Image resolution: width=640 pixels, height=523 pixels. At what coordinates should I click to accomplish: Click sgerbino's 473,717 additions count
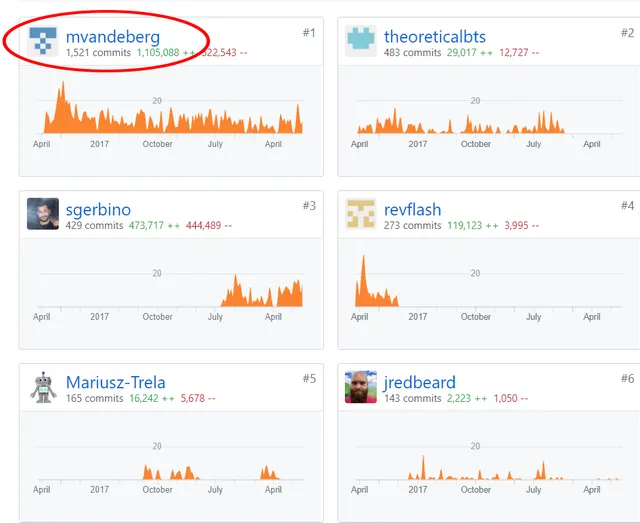pos(154,225)
